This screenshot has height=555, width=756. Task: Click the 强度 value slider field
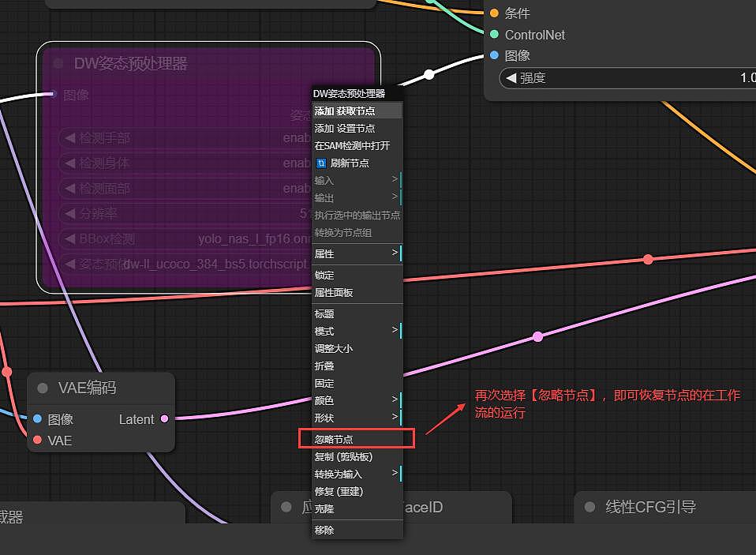click(x=627, y=77)
